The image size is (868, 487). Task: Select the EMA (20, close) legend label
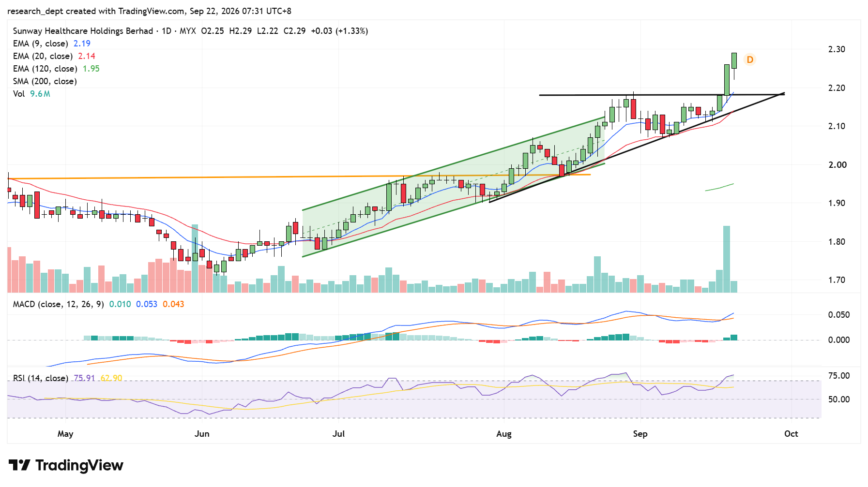tap(43, 56)
